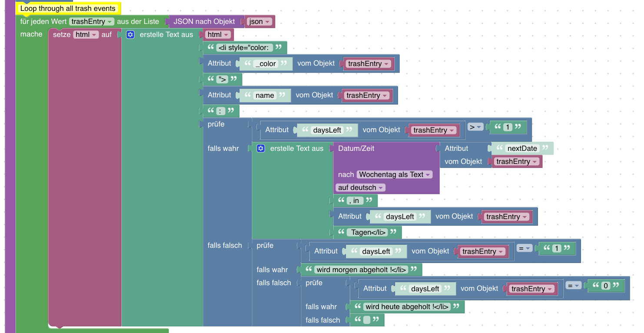Open the json variable dropdown

pos(259,22)
